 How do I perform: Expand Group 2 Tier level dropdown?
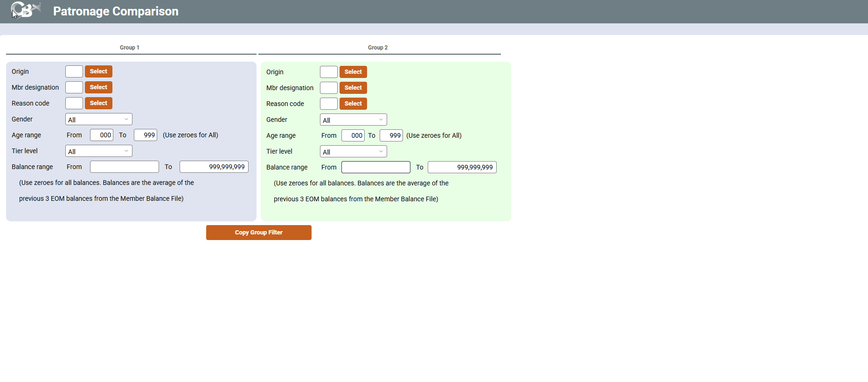click(x=354, y=152)
